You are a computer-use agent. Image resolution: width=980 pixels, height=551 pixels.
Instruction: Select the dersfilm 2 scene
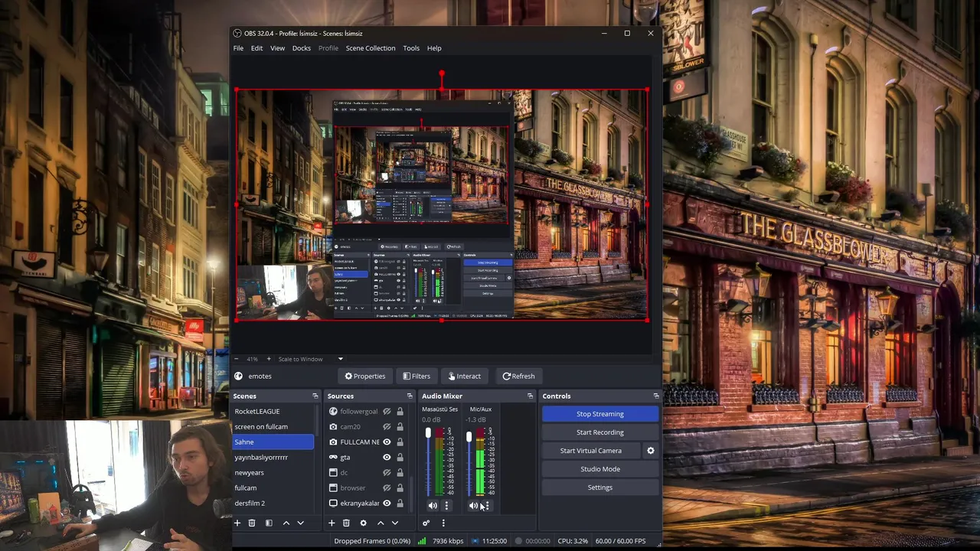click(273, 503)
